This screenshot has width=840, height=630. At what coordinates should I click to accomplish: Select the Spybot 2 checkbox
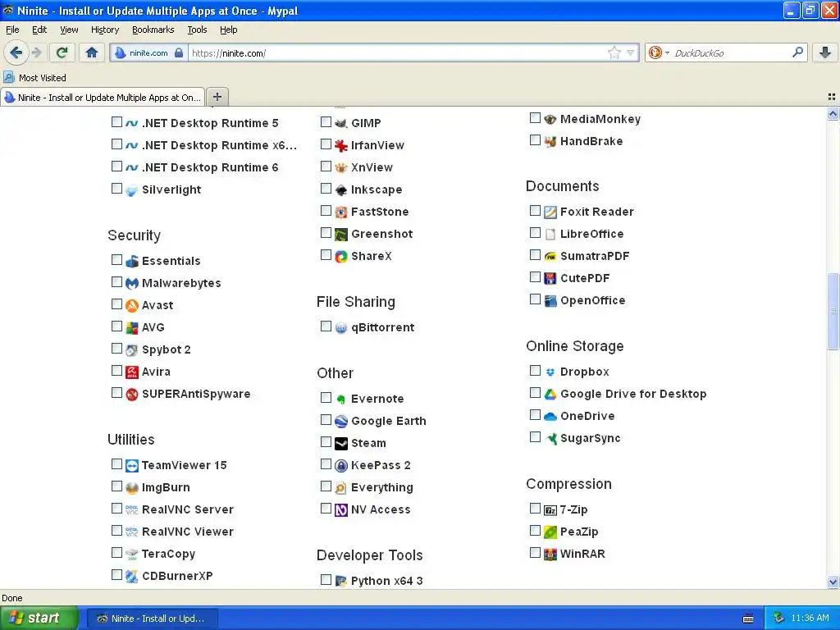[116, 348]
